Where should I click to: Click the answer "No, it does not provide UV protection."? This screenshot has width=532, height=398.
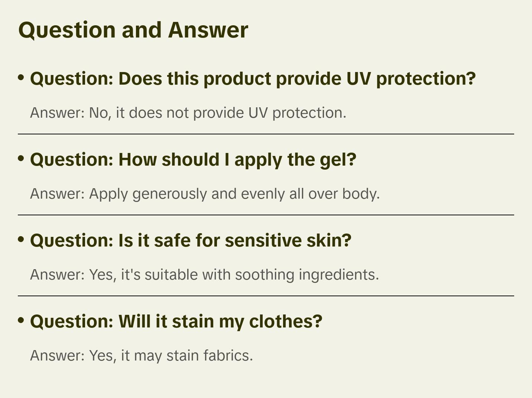(x=188, y=113)
